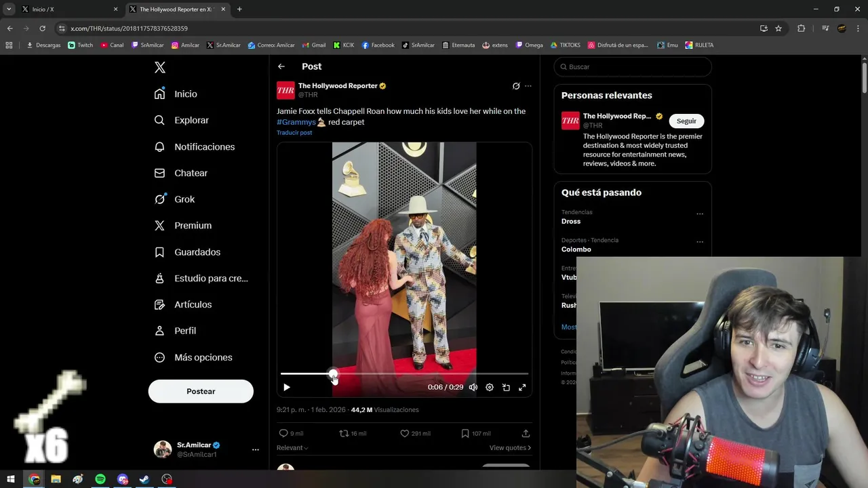Viewport: 868px width, 488px height.
Task: Click the Buscar search field
Action: pos(633,66)
